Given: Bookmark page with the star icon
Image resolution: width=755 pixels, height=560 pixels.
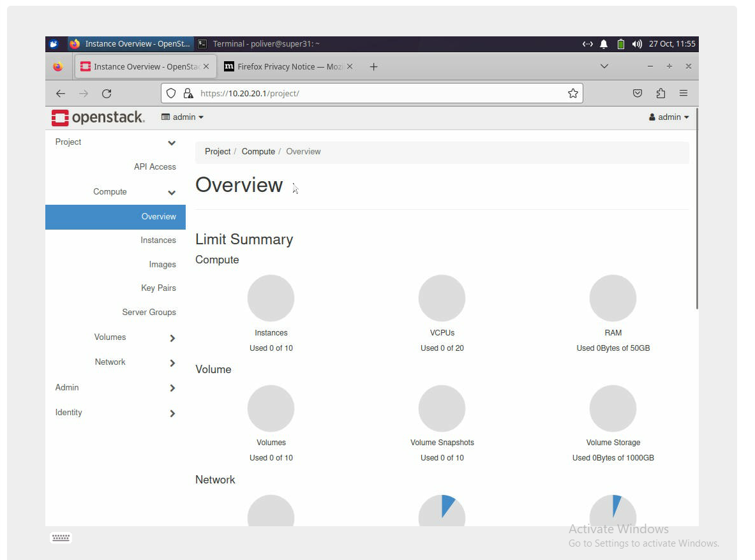Looking at the screenshot, I should point(572,94).
